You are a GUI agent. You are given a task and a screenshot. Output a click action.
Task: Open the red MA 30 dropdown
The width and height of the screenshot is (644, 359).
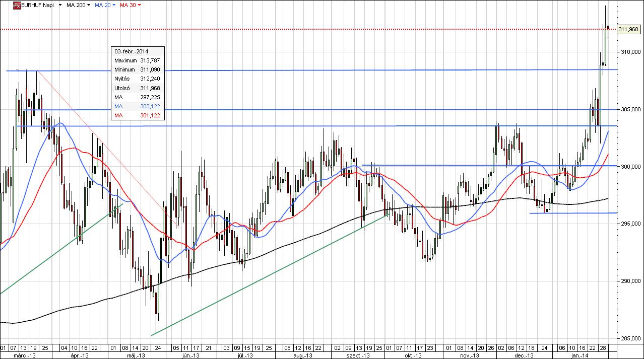click(x=139, y=5)
